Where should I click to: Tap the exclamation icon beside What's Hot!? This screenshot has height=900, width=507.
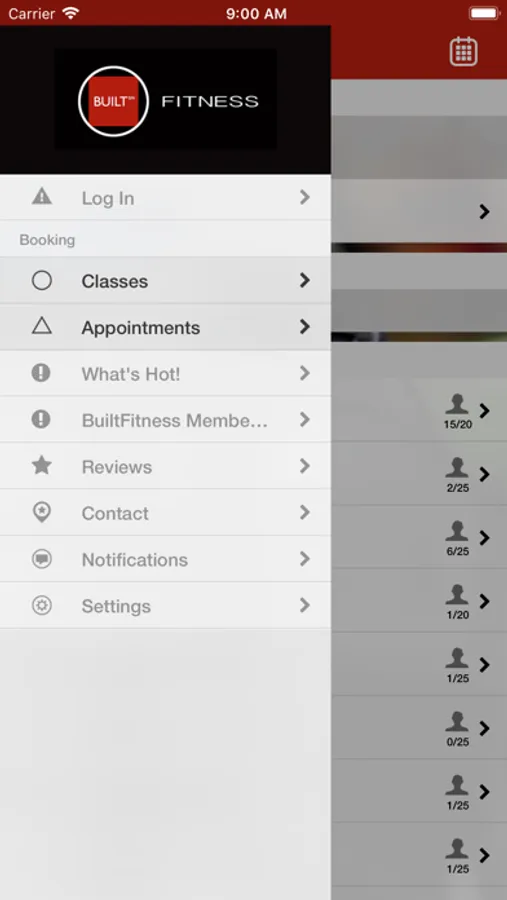(x=41, y=373)
